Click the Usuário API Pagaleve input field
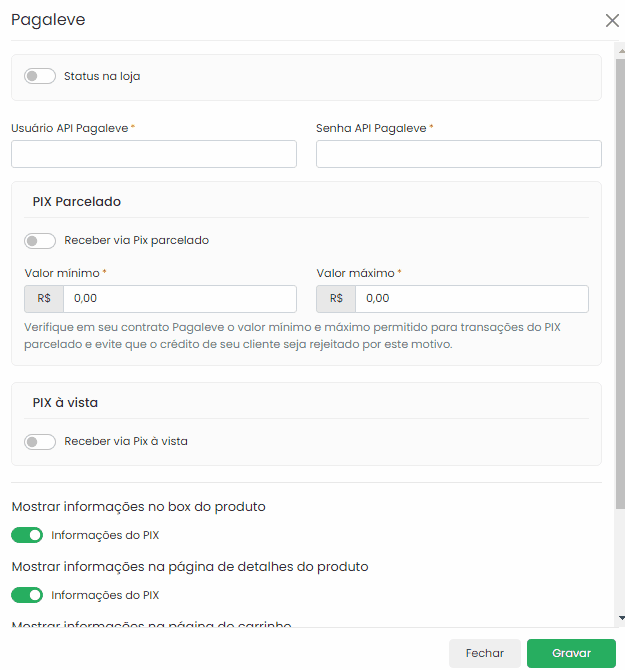Screen dimensions: 625x670 tap(154, 154)
